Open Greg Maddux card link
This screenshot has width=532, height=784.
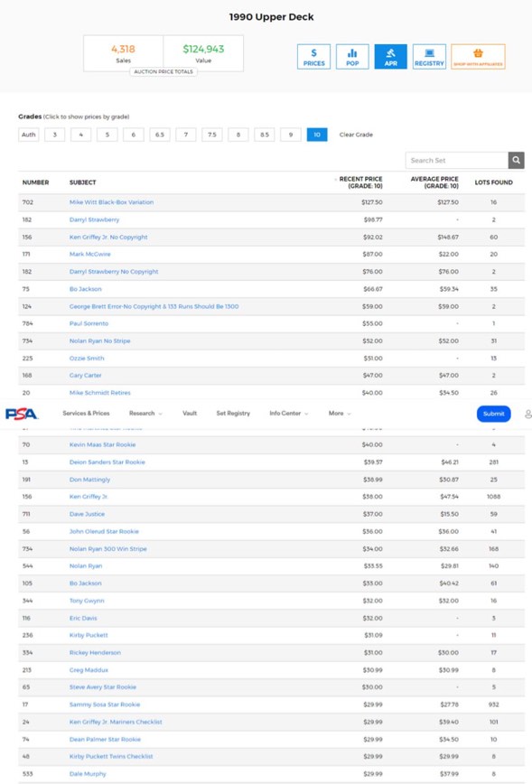pyautogui.click(x=89, y=670)
